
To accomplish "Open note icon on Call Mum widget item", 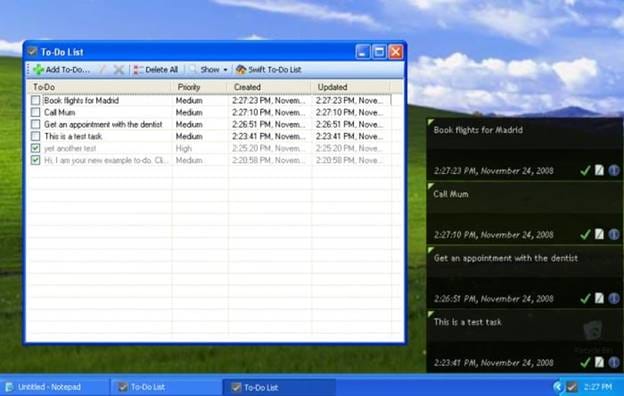I will click(599, 234).
